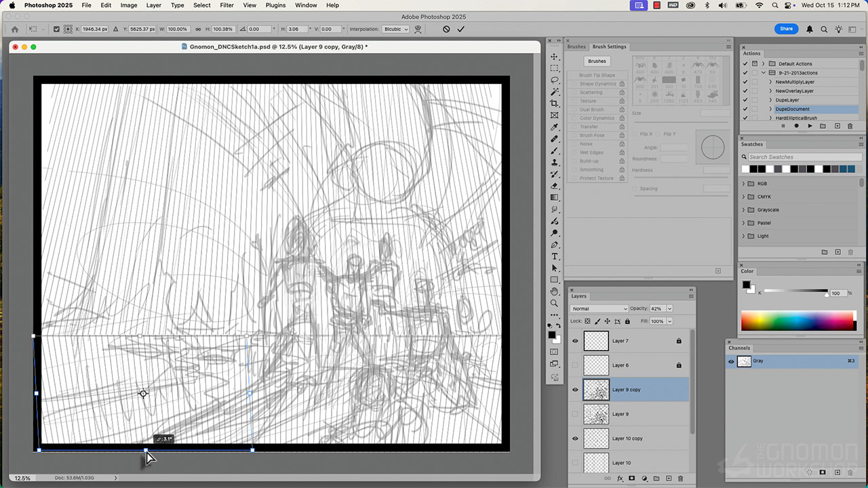The image size is (868, 488).
Task: Choose the Zoom tool
Action: tap(555, 303)
